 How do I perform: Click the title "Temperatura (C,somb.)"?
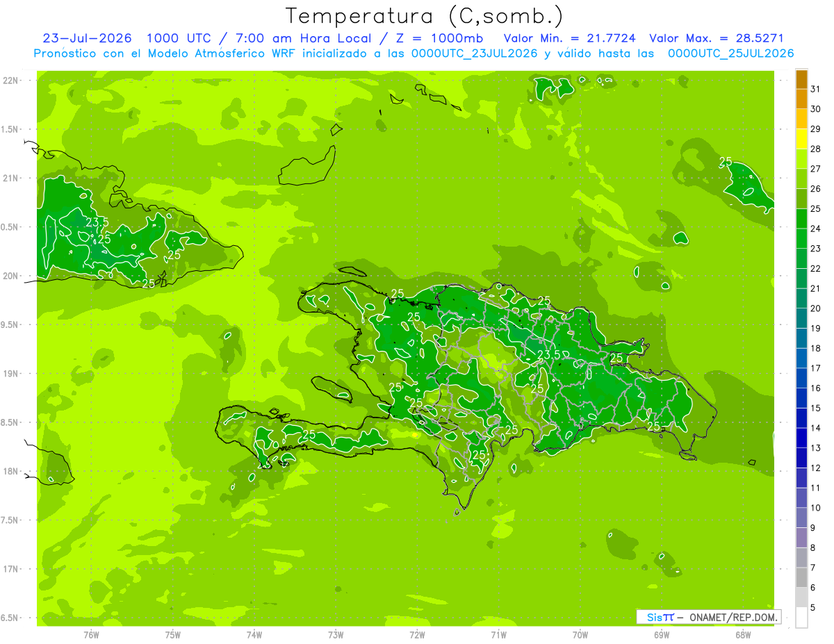point(425,16)
